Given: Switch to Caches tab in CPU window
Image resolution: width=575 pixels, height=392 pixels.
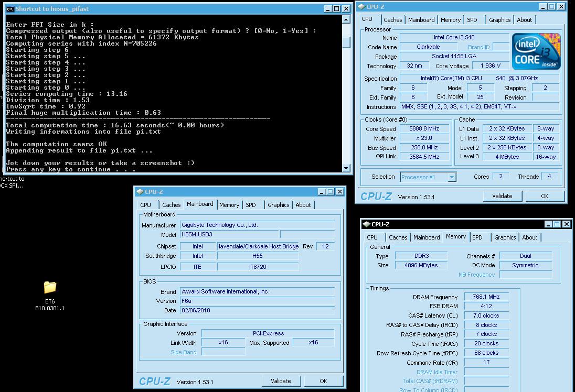Looking at the screenshot, I should 393,20.
